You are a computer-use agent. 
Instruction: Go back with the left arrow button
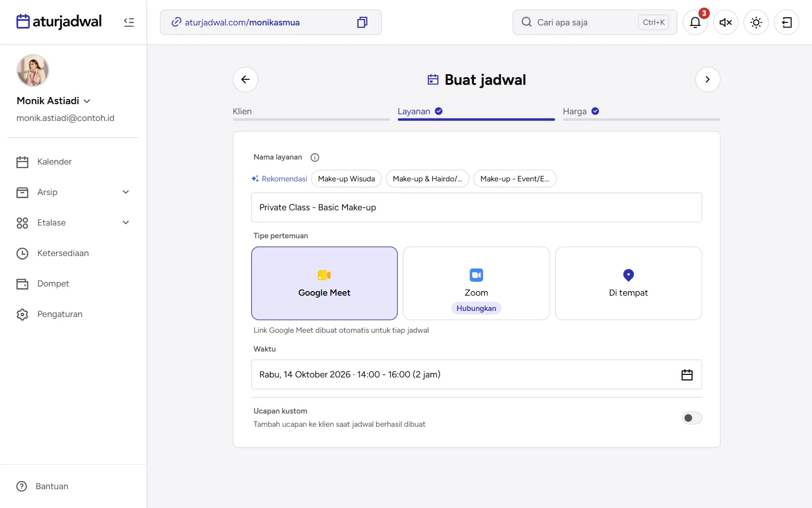(x=246, y=79)
